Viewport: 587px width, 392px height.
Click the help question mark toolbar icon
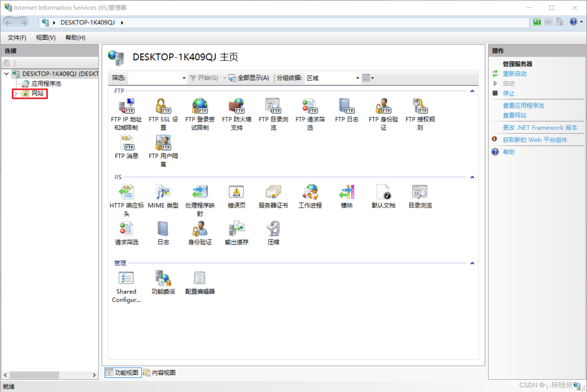tap(573, 22)
